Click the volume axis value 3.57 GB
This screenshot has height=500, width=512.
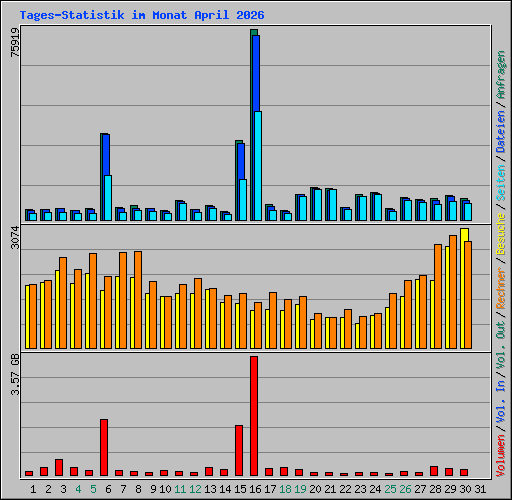(x=15, y=374)
